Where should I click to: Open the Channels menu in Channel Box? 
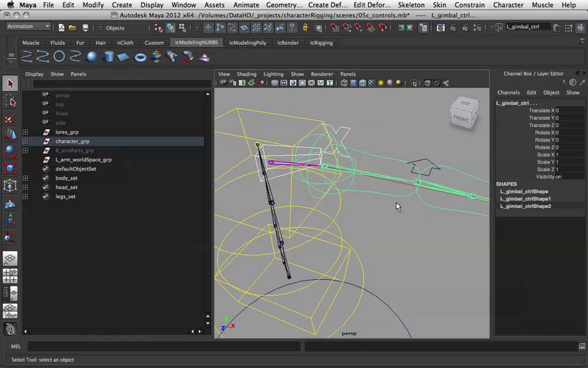(508, 92)
